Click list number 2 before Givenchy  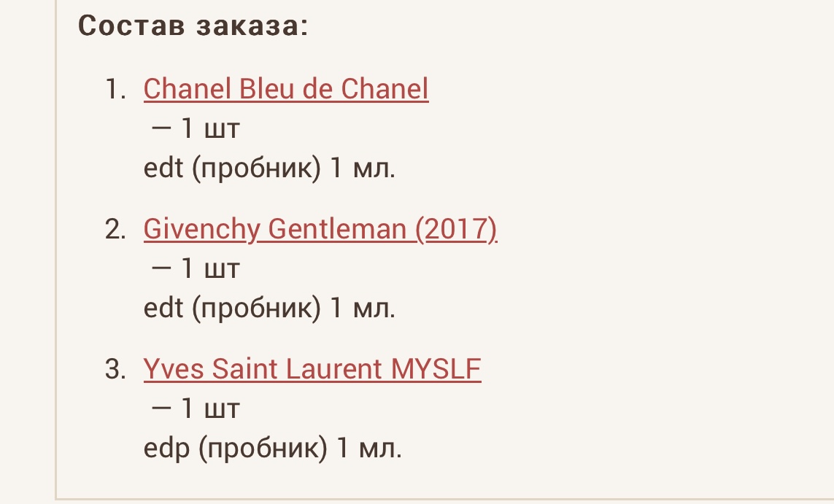[x=116, y=230]
